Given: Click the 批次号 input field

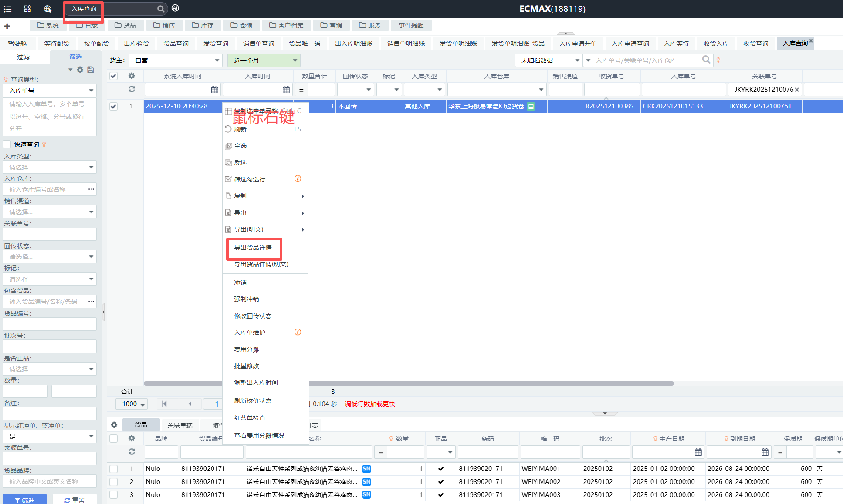Looking at the screenshot, I should (x=50, y=346).
